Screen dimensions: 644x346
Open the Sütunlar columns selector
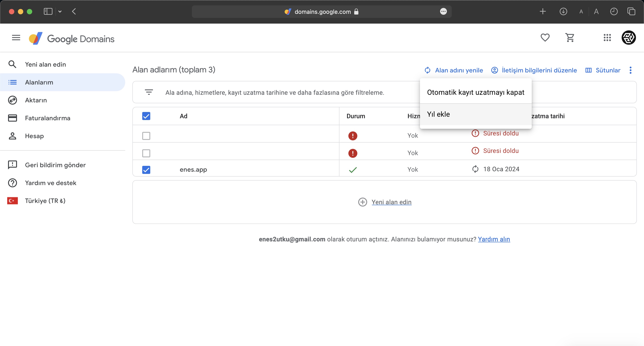pos(603,70)
